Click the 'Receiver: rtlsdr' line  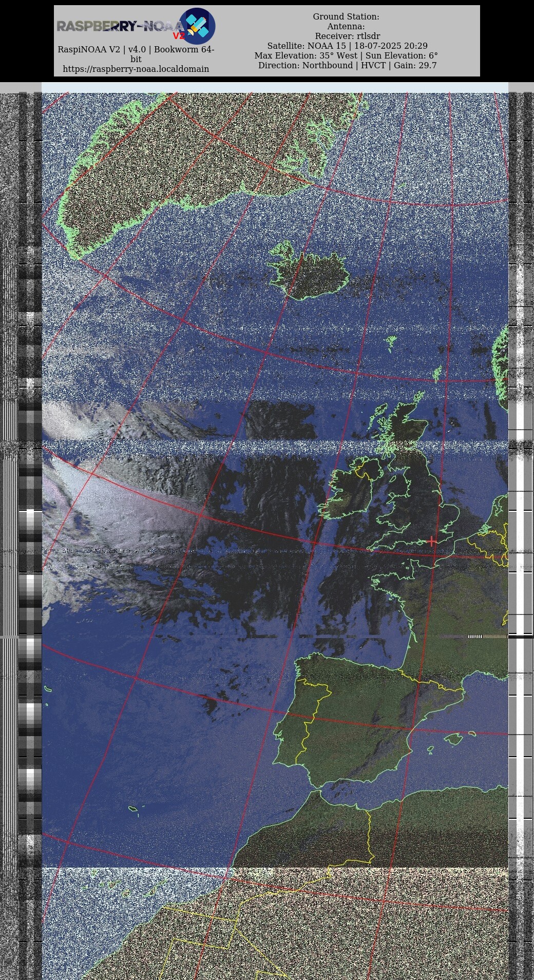click(x=348, y=36)
